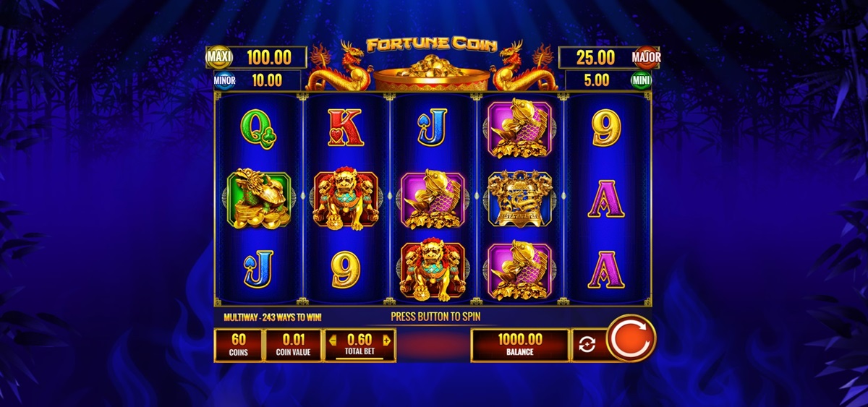Click the red circular spin button
Image resolution: width=868 pixels, height=407 pixels.
631,338
